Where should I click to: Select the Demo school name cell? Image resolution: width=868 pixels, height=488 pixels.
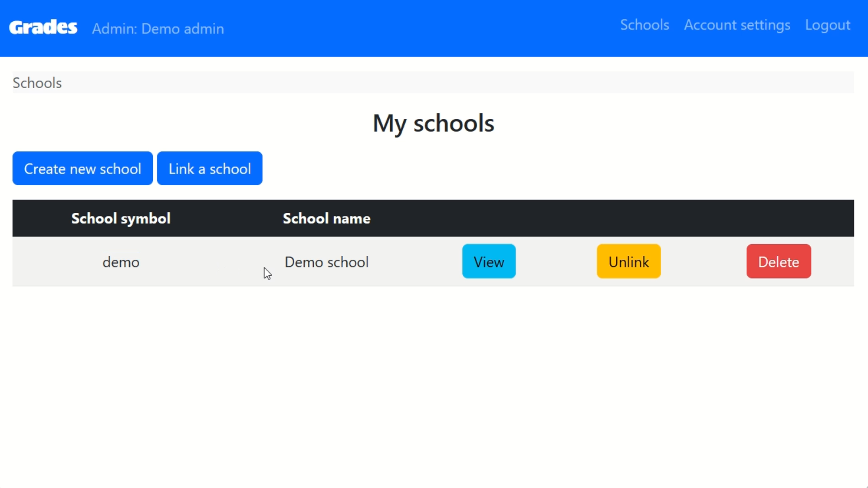326,262
